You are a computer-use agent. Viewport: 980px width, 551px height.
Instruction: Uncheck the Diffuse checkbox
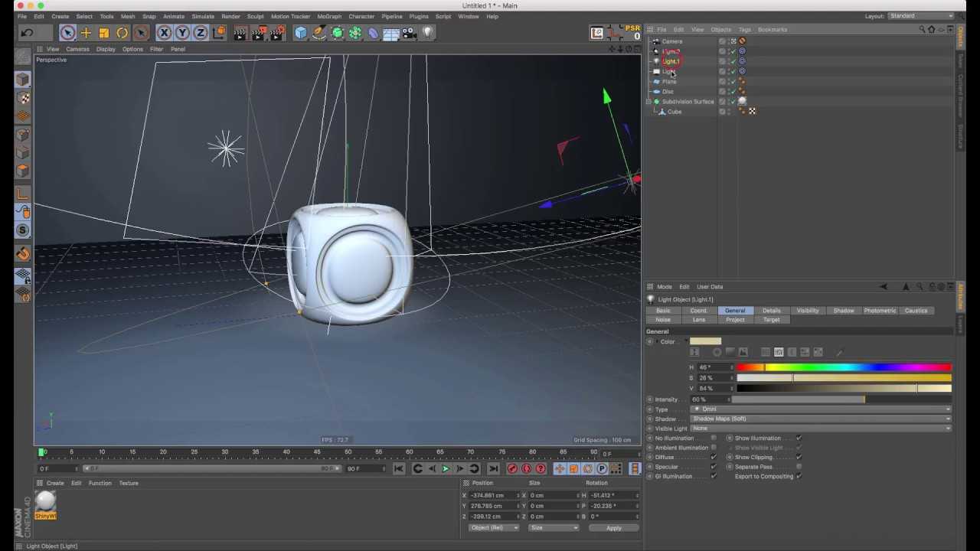pos(714,457)
